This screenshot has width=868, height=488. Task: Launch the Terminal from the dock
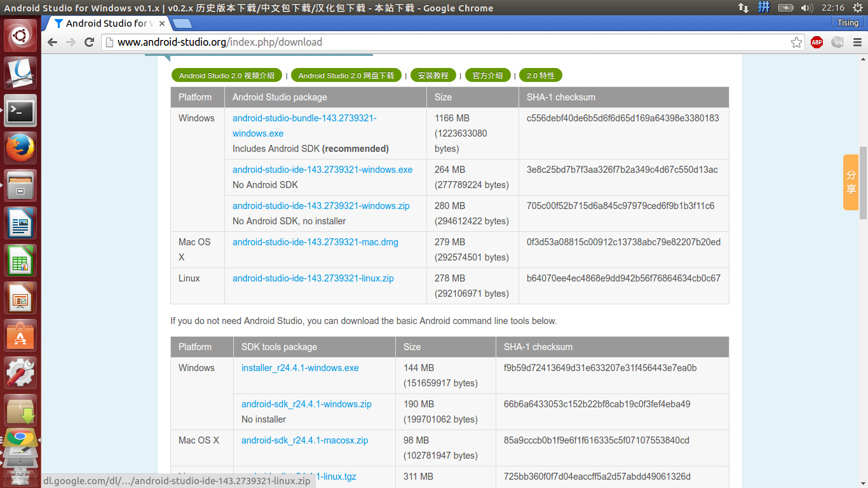21,111
